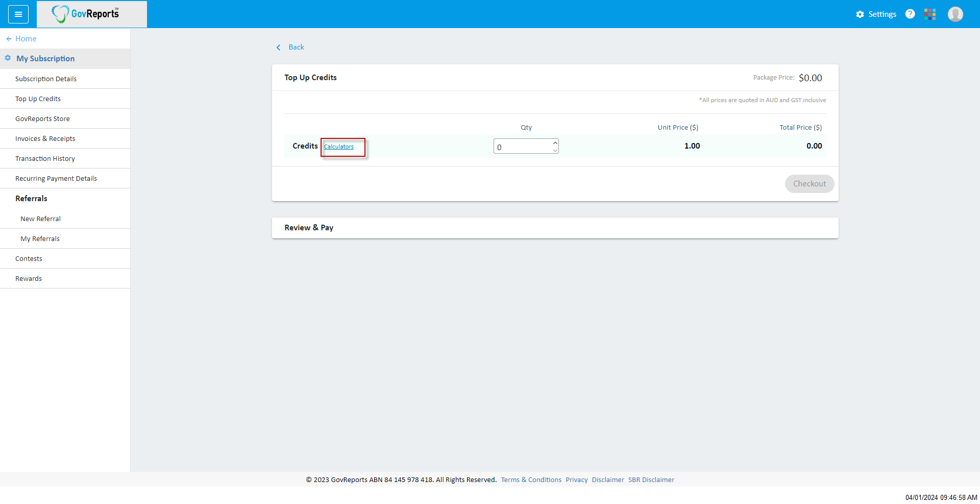Image resolution: width=980 pixels, height=504 pixels.
Task: Open the help question mark icon
Action: pyautogui.click(x=910, y=14)
